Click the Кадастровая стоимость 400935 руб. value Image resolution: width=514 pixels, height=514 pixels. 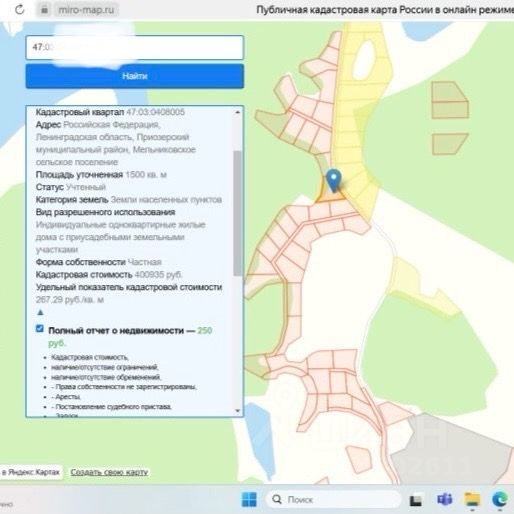(158, 275)
